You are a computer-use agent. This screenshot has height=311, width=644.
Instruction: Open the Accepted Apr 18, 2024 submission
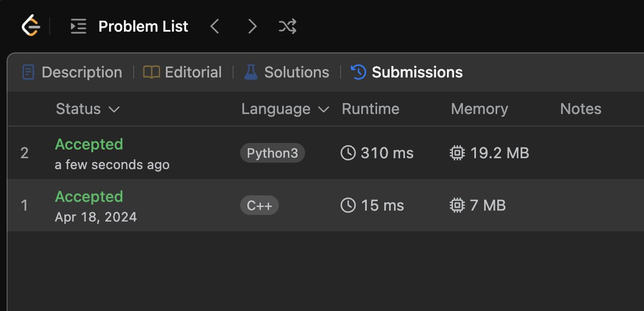coord(325,205)
